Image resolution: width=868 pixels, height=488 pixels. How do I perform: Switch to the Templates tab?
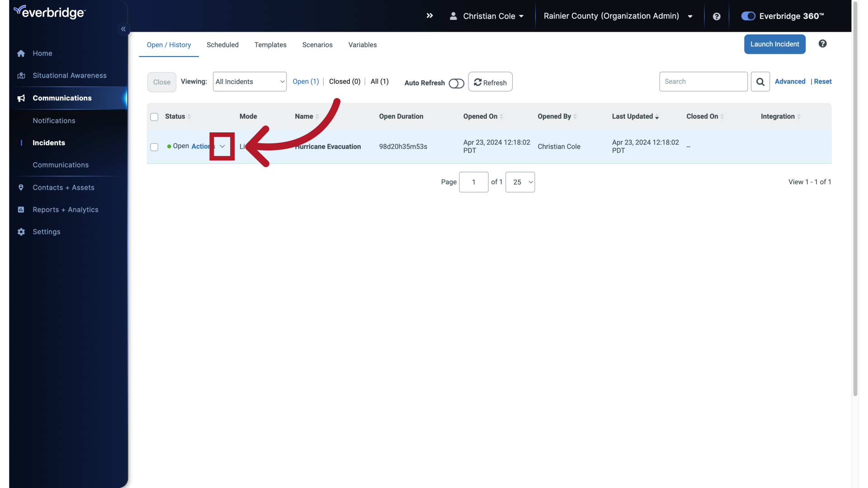[x=270, y=45]
